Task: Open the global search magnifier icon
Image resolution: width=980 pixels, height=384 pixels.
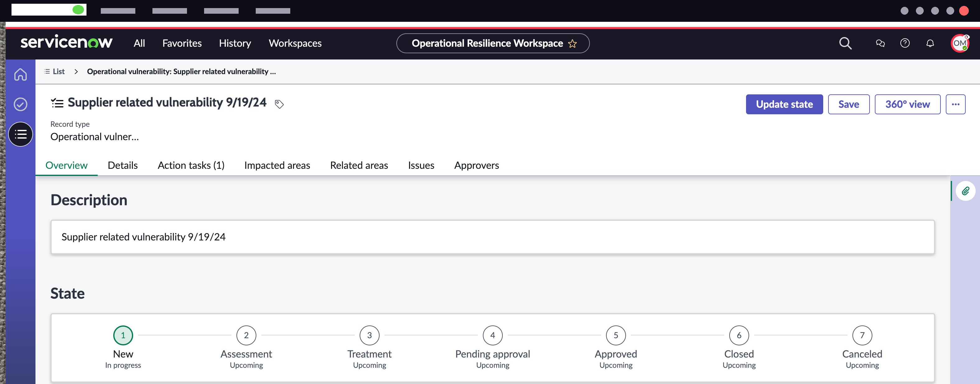Action: [x=845, y=43]
